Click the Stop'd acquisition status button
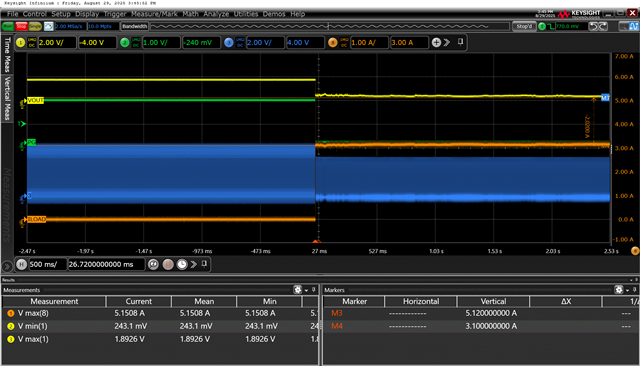 point(524,27)
